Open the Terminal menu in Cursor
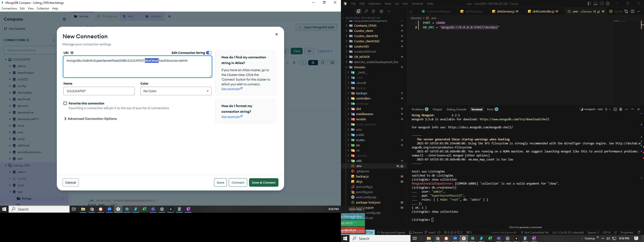This screenshot has width=644, height=242. (x=417, y=4)
